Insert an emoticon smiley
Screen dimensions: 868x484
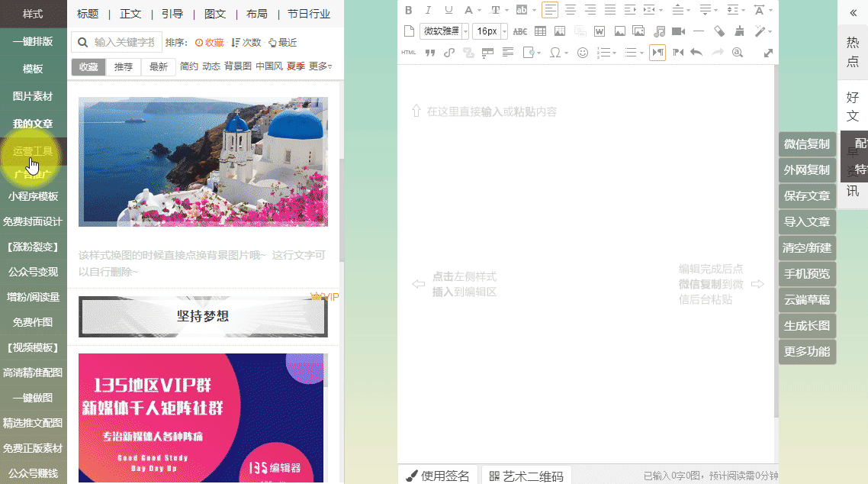[583, 53]
